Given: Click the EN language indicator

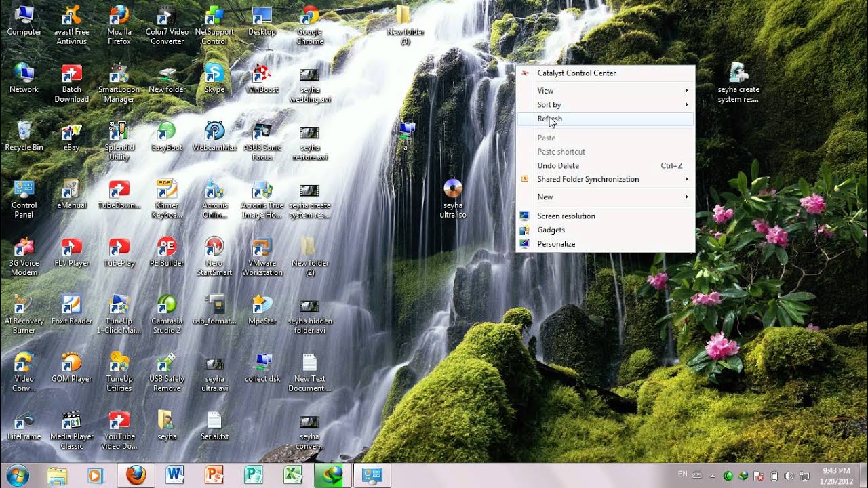Looking at the screenshot, I should 683,474.
